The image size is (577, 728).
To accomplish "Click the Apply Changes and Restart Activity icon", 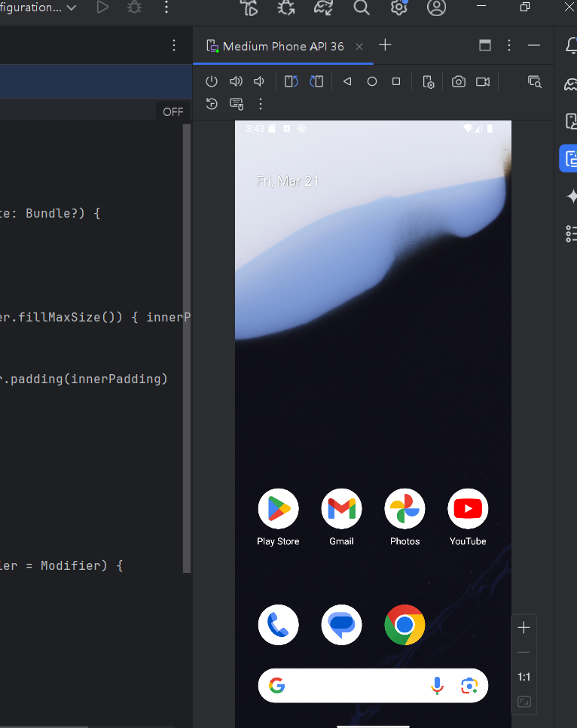I will (x=249, y=8).
